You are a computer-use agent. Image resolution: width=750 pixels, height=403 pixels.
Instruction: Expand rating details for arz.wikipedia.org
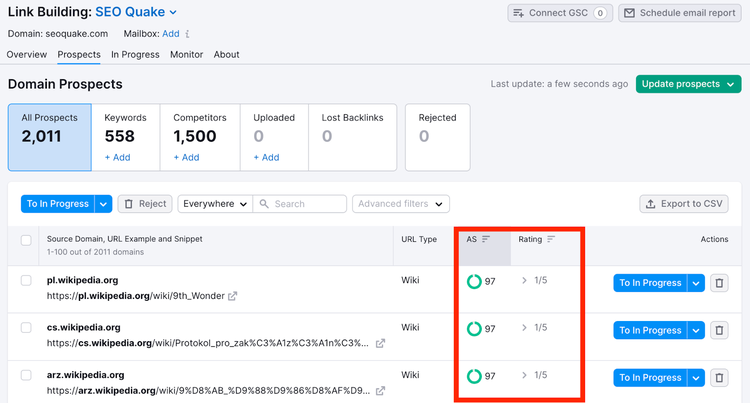point(524,375)
